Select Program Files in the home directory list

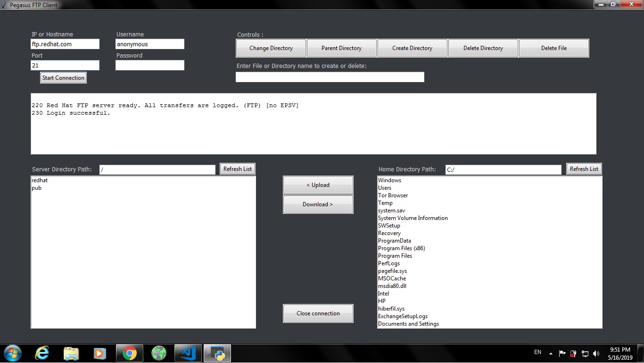(x=395, y=255)
